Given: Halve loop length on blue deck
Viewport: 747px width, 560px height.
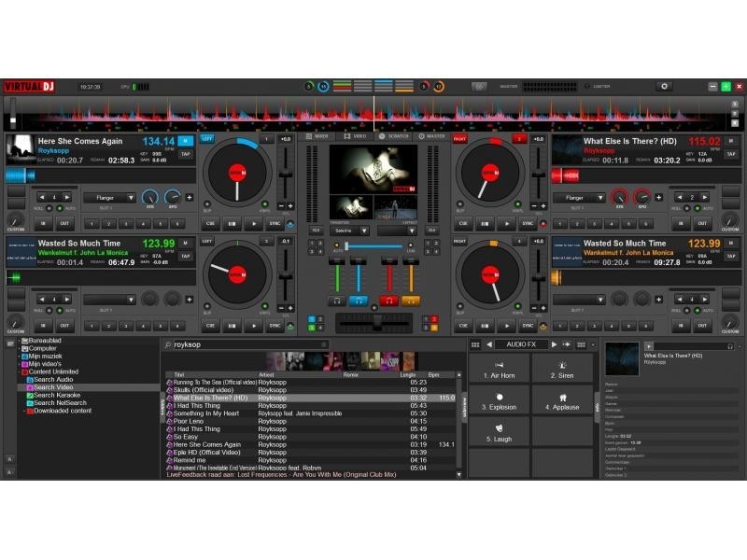Looking at the screenshot, I should click(42, 197).
